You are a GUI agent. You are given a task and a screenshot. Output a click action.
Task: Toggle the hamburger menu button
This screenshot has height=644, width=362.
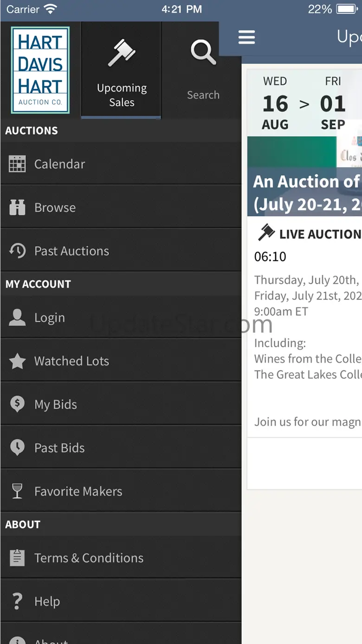coord(246,37)
